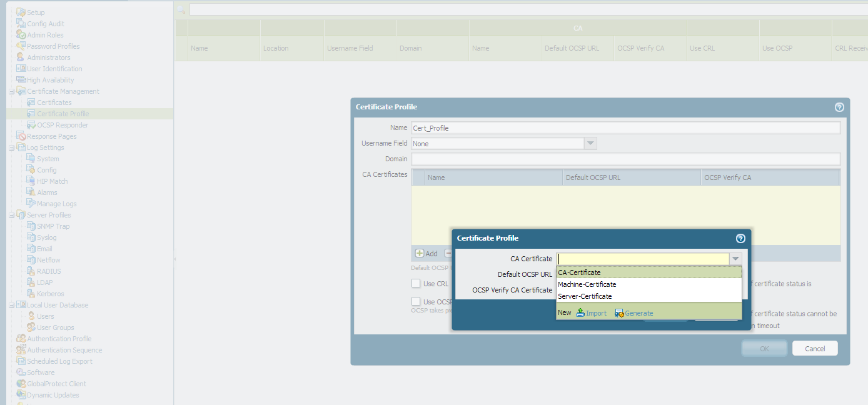Choose Machine-Certificate option
The height and width of the screenshot is (405, 868).
(587, 284)
